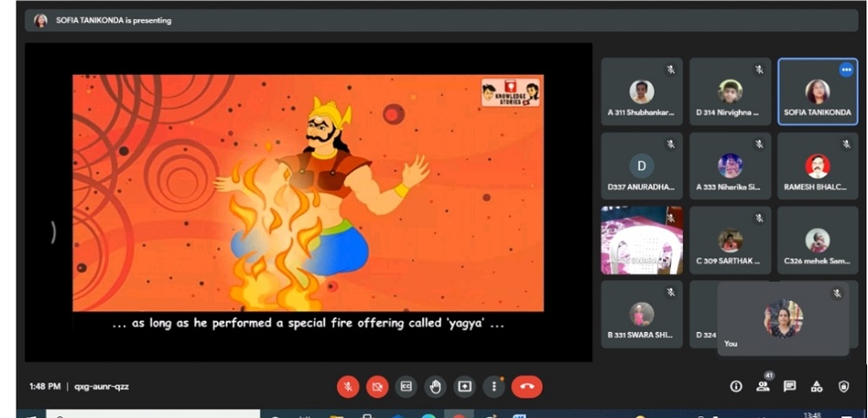Toggle closed captions
868x418 pixels.
405,387
